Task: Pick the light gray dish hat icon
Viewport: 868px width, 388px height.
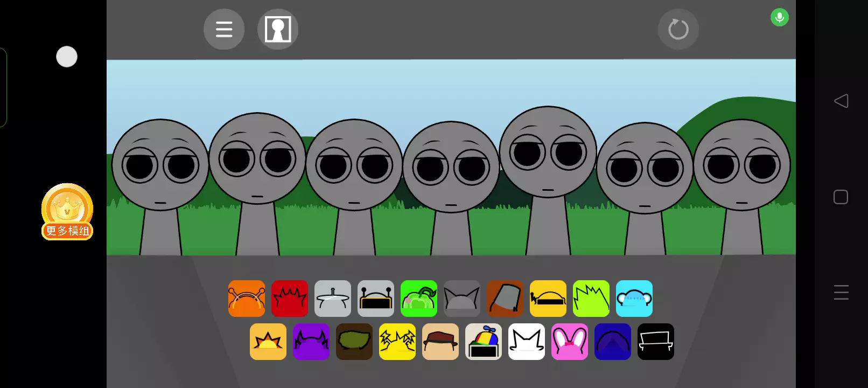Action: [x=333, y=299]
